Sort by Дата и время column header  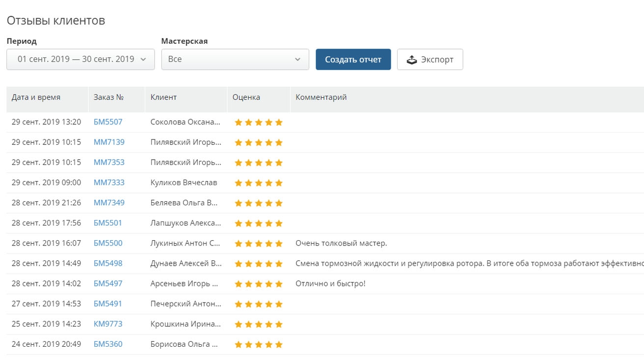(x=36, y=97)
